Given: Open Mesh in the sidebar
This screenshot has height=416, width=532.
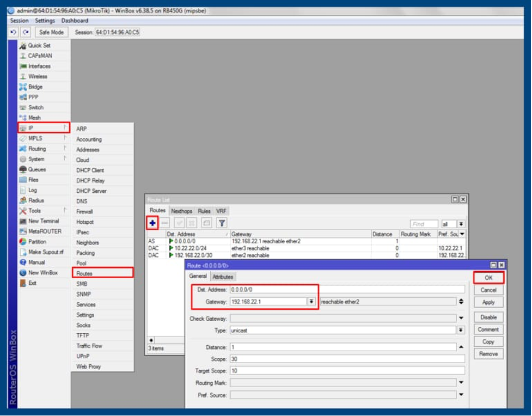Looking at the screenshot, I should click(x=44, y=118).
